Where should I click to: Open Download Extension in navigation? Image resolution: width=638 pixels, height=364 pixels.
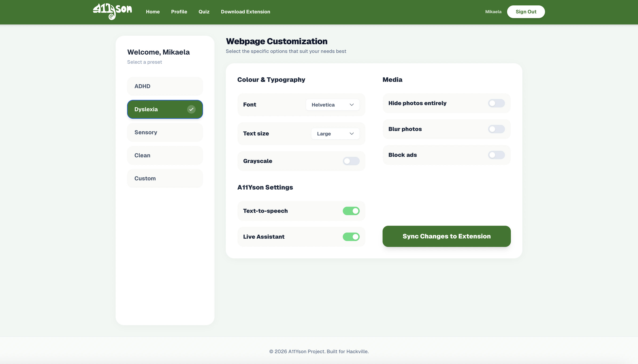(x=245, y=12)
